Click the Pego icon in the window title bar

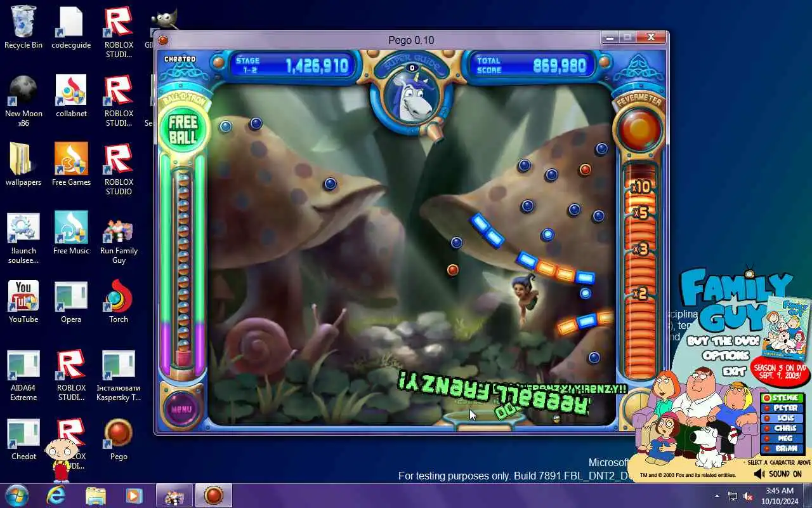[x=163, y=40]
